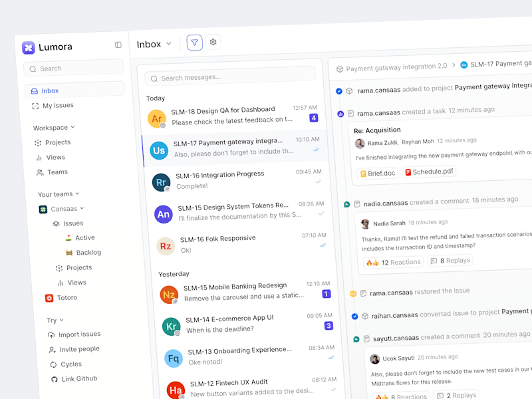Image resolution: width=532 pixels, height=399 pixels.
Task: Open SLM-13 Onboarding Experience message
Action: point(250,356)
